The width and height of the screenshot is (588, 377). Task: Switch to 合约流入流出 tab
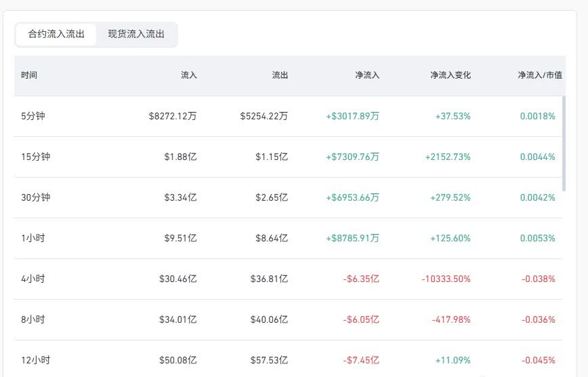[56, 34]
